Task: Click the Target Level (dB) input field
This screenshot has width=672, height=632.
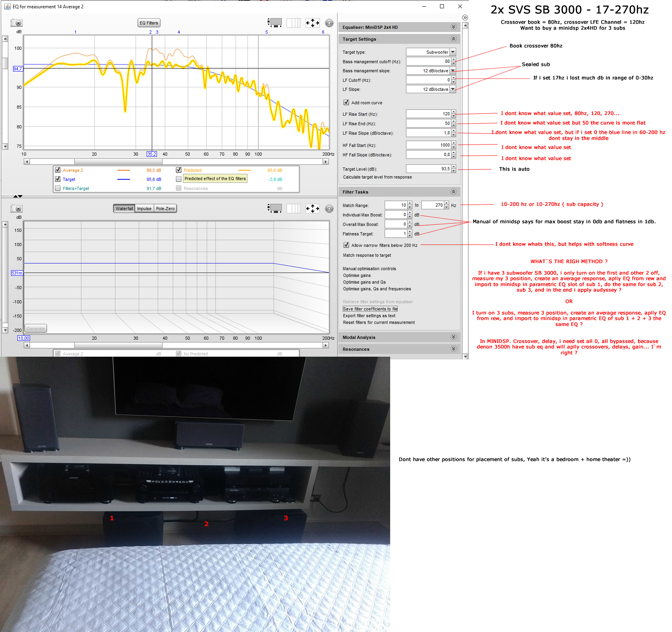Action: pos(428,169)
